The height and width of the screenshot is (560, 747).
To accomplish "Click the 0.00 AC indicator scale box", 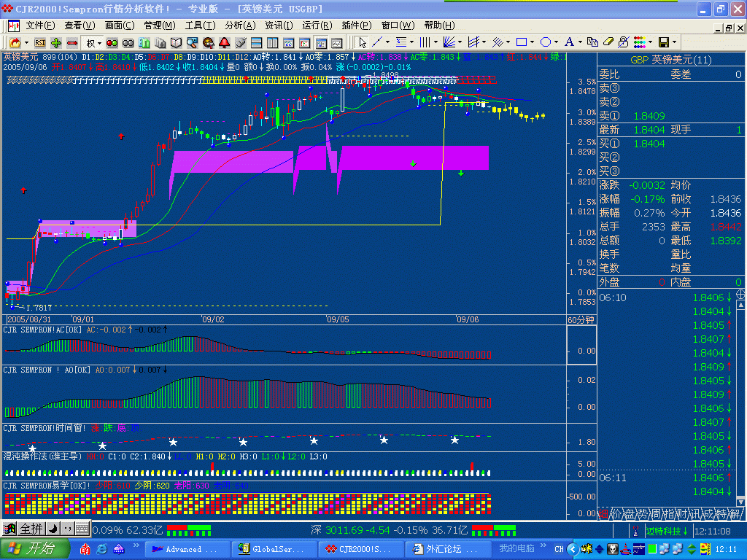I will point(581,345).
